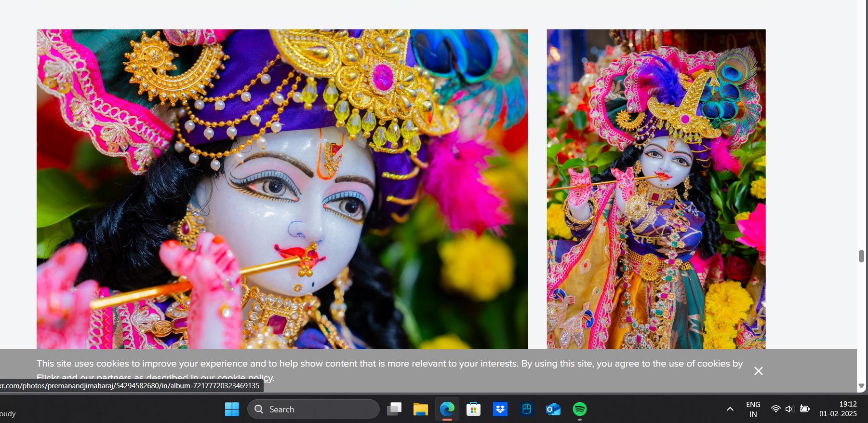Open the full-figure Krishna idol photo
Screen dimensions: 868x423
[655, 189]
